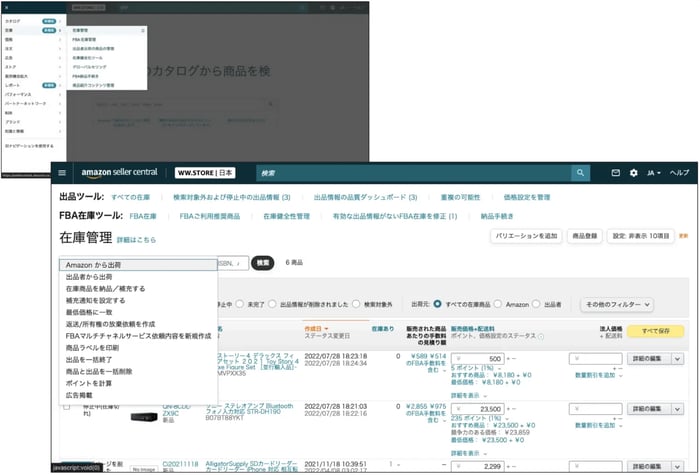Open the 重複の可能性 link

[460, 197]
